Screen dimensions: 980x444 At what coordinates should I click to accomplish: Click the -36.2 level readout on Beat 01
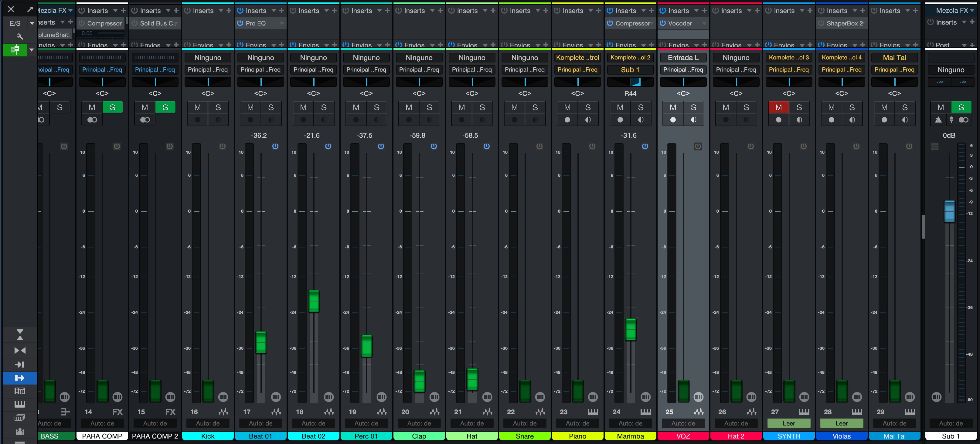click(x=259, y=135)
